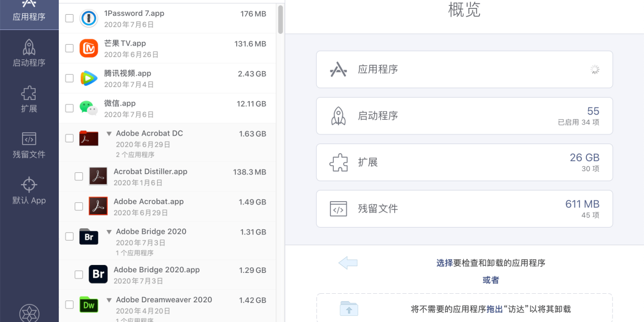Viewport: 644px width, 322px height.
Task: Click the Acrobat Distiller.app icon
Action: (x=98, y=176)
